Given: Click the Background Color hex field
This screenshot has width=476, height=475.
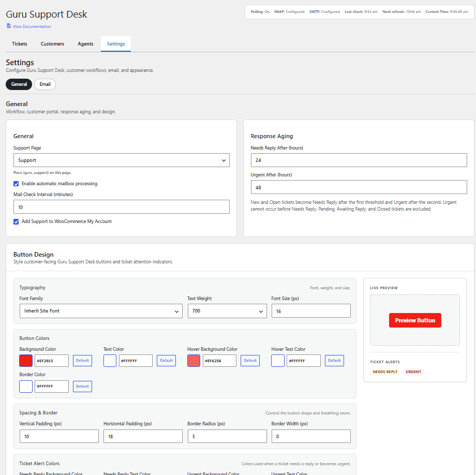Looking at the screenshot, I should coord(52,361).
